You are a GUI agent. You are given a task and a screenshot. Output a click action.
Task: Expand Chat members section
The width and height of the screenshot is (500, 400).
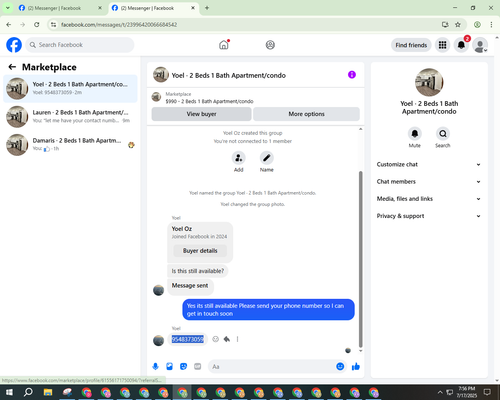pos(429,182)
